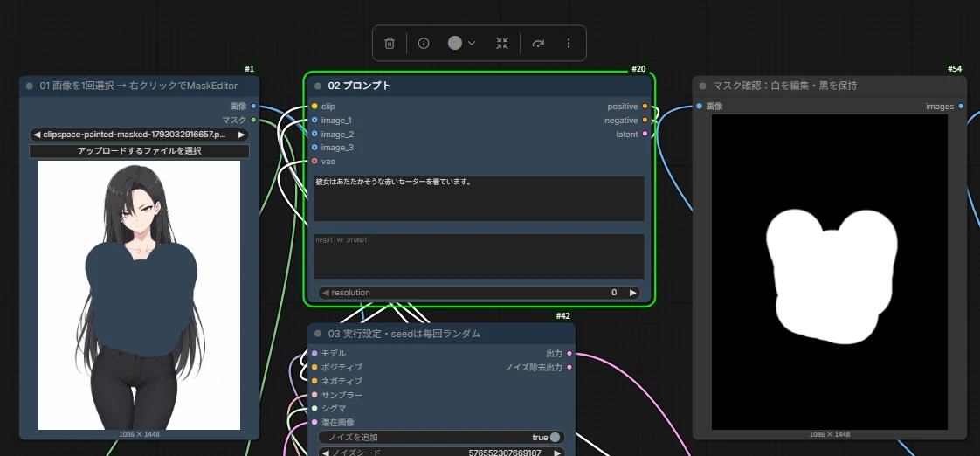Screen dimensions: 980x456
Task: Click the latent output port
Action: tap(645, 134)
